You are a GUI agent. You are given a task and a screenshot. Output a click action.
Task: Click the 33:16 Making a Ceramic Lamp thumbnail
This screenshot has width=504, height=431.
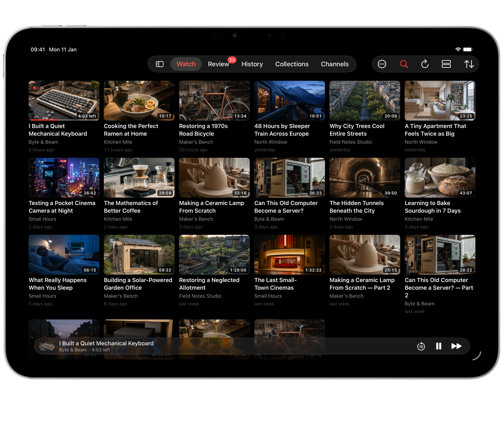coord(214,178)
